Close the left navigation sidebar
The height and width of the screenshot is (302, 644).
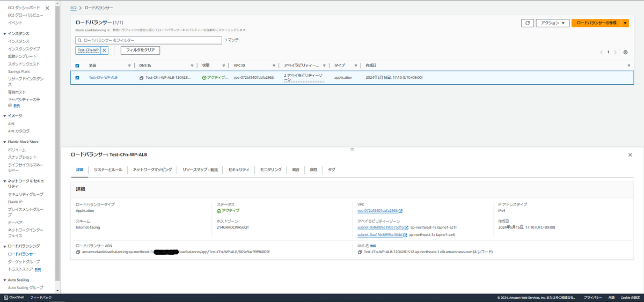pos(47,8)
